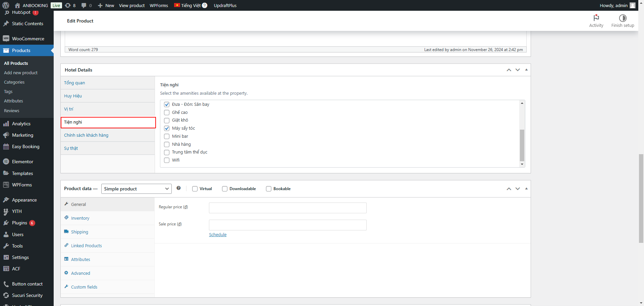Check the Nhà hàng amenity
644x306 pixels.
(167, 144)
